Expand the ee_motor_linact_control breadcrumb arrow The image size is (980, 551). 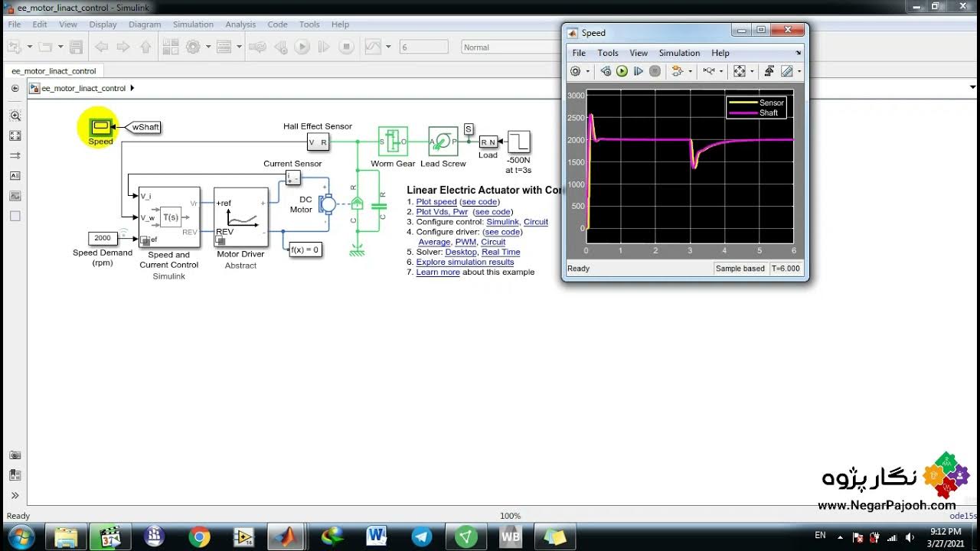point(132,88)
